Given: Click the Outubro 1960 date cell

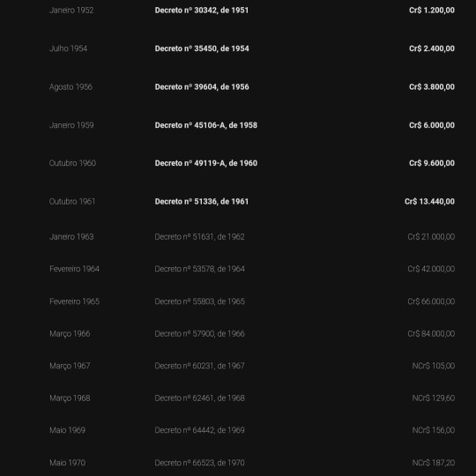Looking at the screenshot, I should [x=72, y=163].
